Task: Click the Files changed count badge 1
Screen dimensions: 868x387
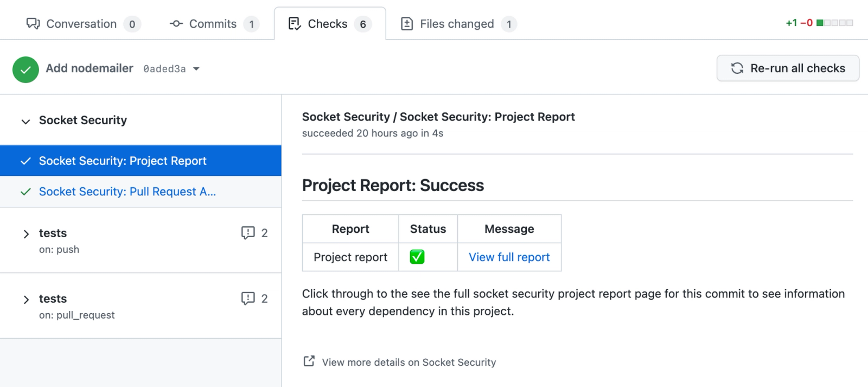Action: pyautogui.click(x=509, y=24)
